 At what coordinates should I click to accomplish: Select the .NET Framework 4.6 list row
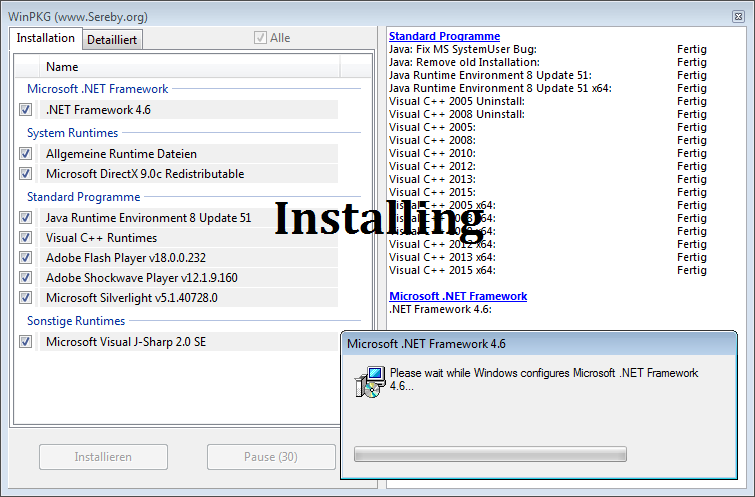(x=189, y=110)
